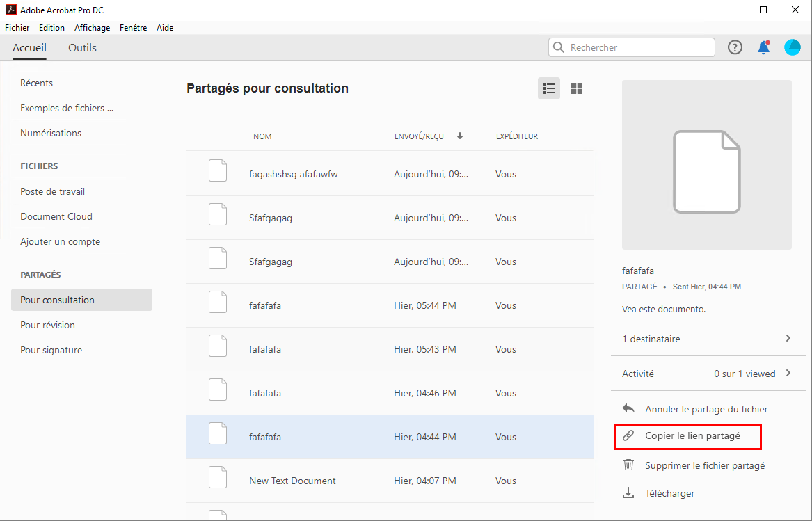The height and width of the screenshot is (521, 812).
Task: Switch to list view
Action: pyautogui.click(x=549, y=88)
